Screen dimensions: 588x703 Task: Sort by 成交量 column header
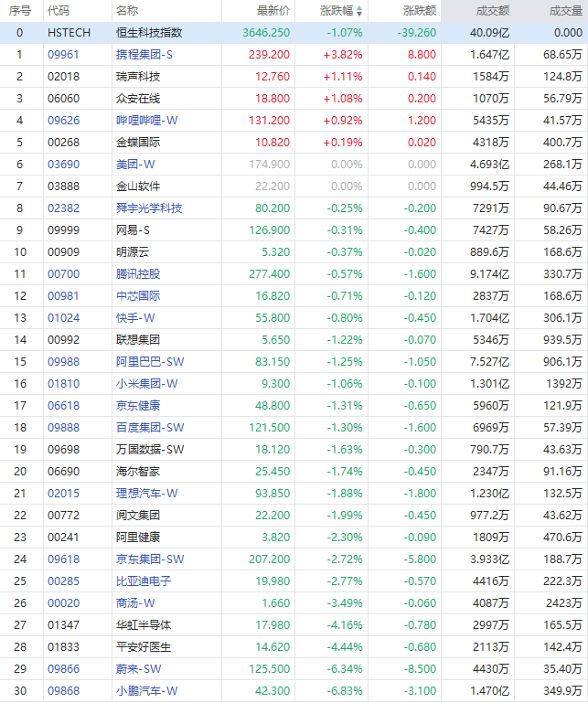tap(566, 11)
